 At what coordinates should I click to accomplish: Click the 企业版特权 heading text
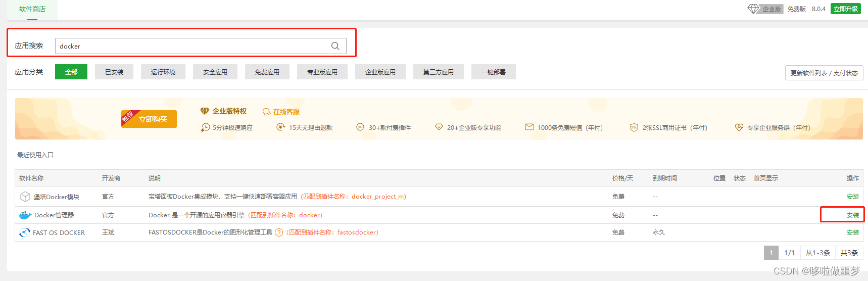229,111
